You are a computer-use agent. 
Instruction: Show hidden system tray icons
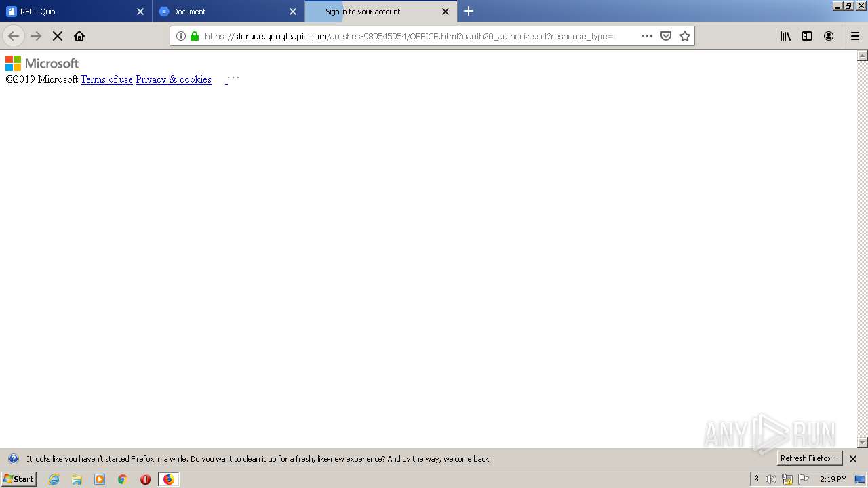click(x=756, y=479)
